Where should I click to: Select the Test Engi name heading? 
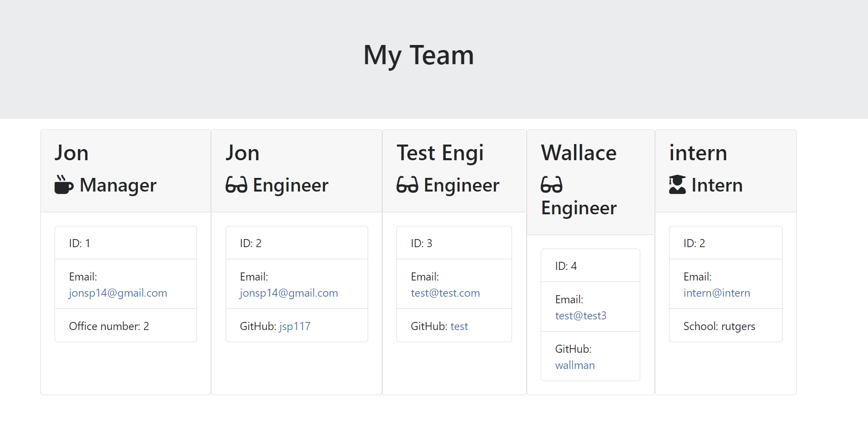click(x=440, y=153)
